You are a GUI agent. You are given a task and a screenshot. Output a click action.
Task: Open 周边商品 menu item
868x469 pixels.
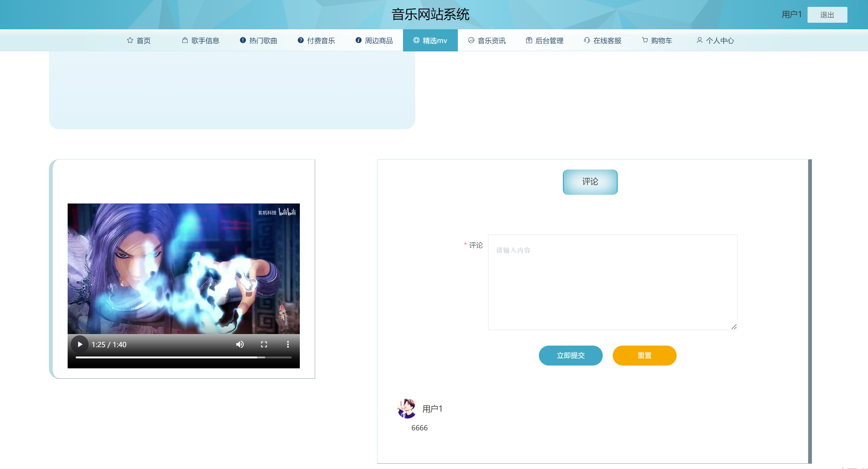coord(374,41)
